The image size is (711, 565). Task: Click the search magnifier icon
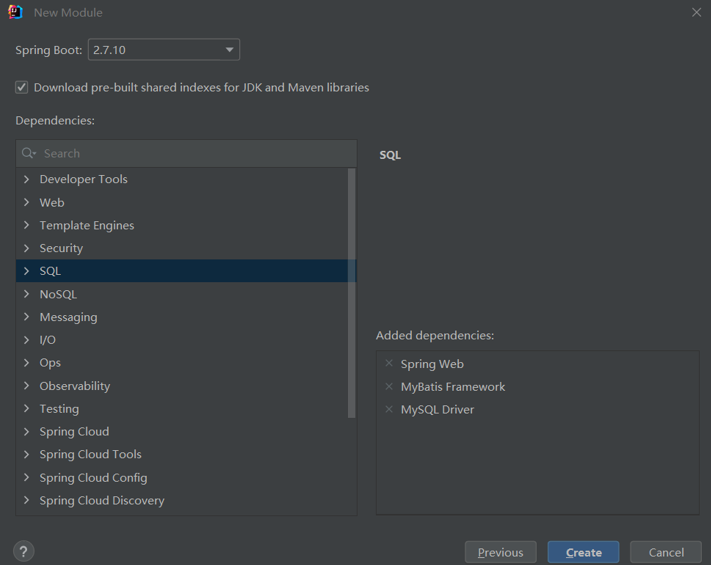(x=28, y=153)
